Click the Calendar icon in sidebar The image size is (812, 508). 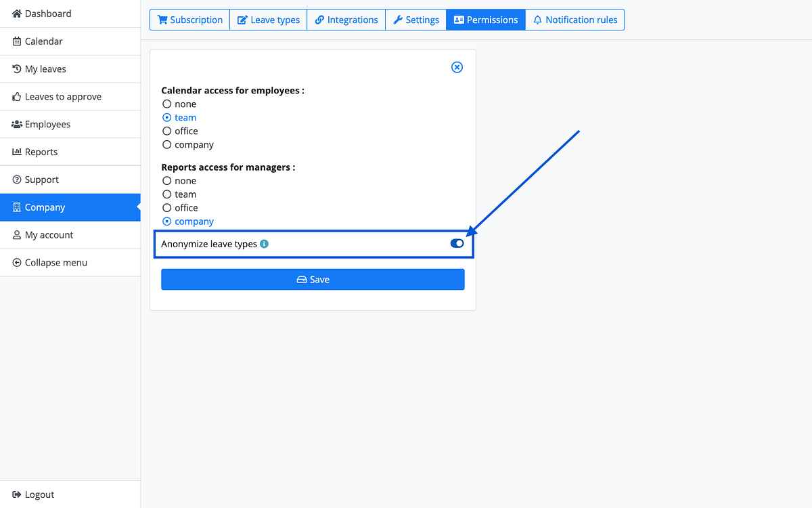point(17,41)
